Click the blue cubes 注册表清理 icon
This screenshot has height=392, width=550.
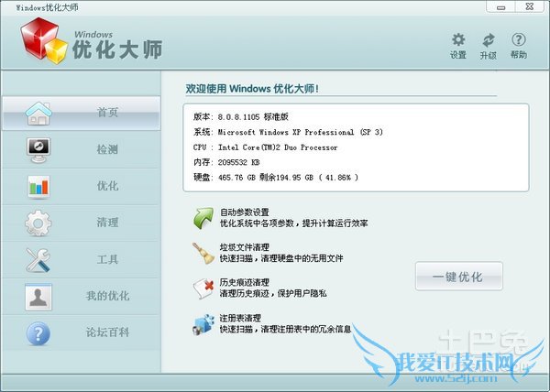click(203, 324)
